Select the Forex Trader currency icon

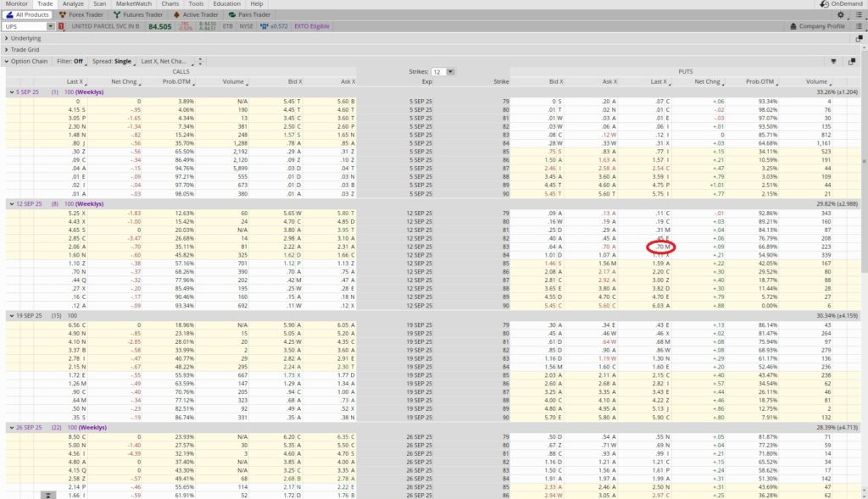[63, 14]
